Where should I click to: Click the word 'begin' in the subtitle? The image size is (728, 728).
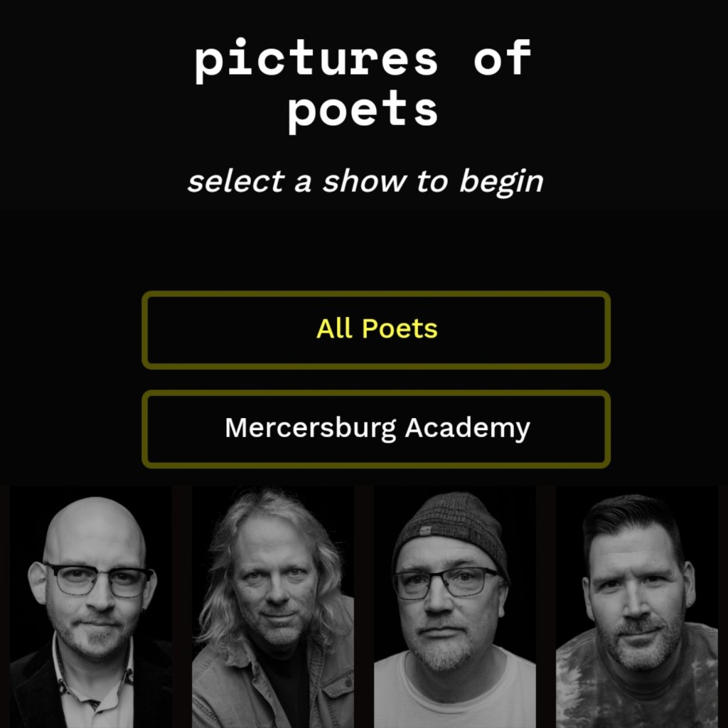pyautogui.click(x=501, y=181)
